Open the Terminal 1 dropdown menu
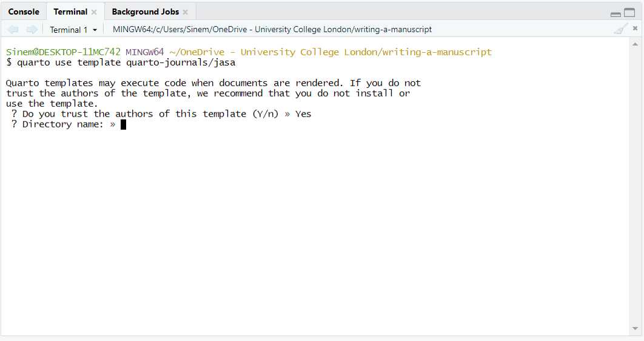The height and width of the screenshot is (341, 644). tap(73, 30)
